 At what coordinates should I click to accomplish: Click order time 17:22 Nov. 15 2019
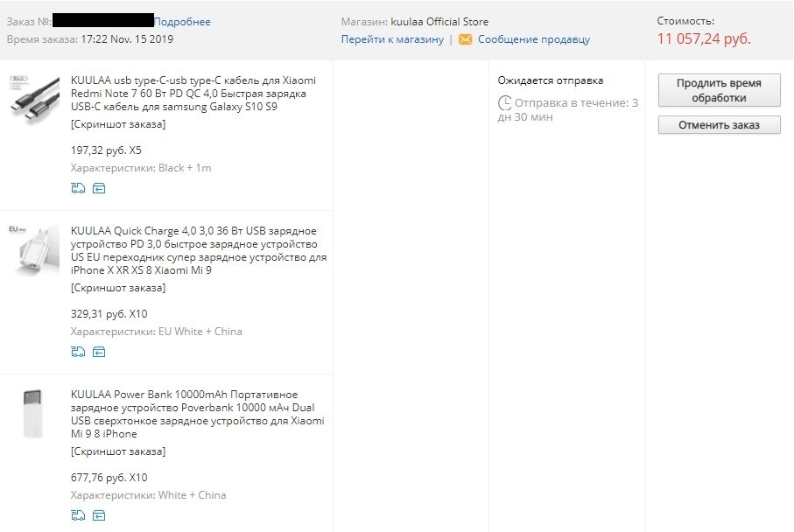pos(127,39)
